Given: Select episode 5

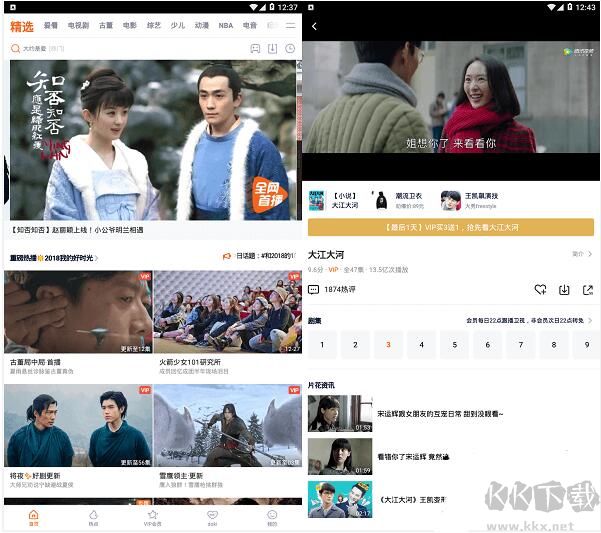Looking at the screenshot, I should [455, 345].
